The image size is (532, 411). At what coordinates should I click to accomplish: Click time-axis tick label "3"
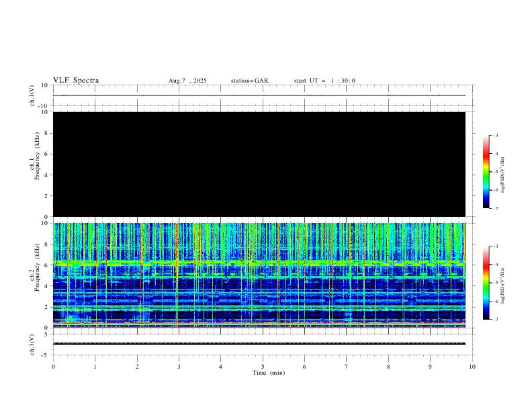coord(179,367)
